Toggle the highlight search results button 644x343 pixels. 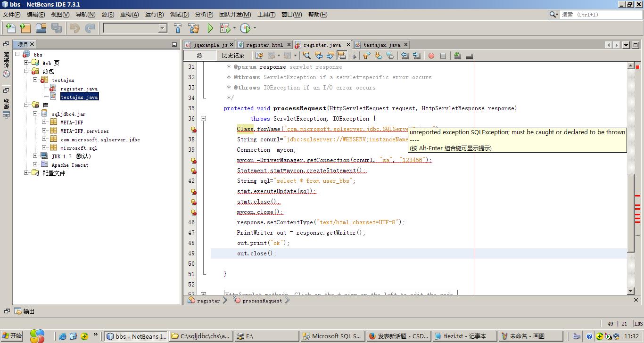pyautogui.click(x=341, y=56)
